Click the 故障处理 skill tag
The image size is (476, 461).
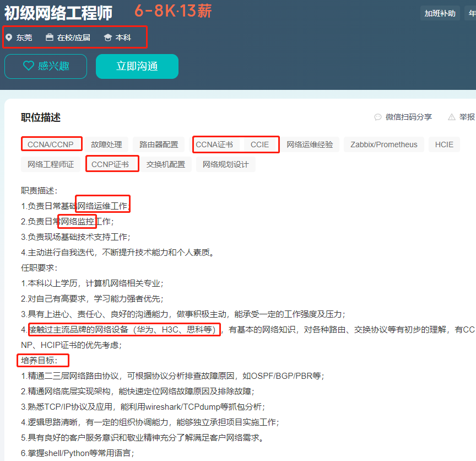(x=106, y=144)
